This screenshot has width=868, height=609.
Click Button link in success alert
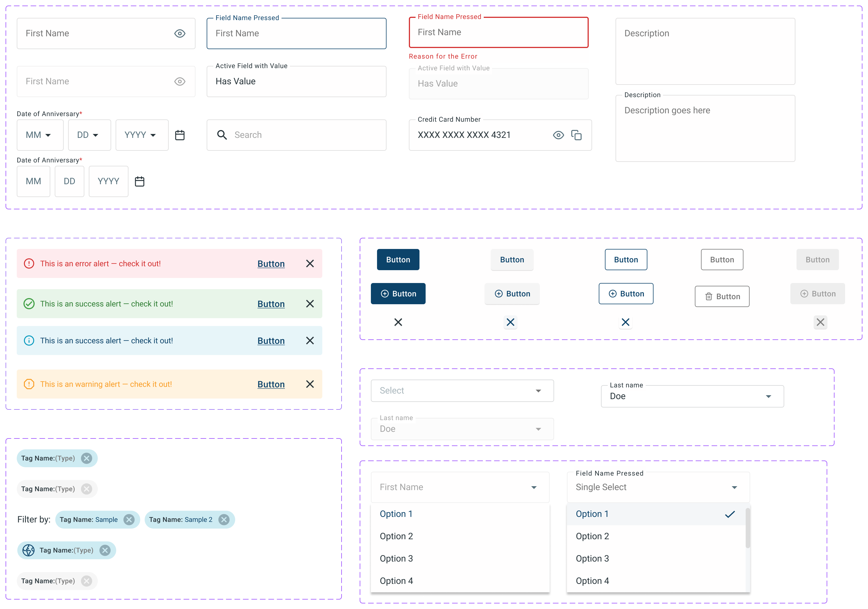(x=271, y=304)
